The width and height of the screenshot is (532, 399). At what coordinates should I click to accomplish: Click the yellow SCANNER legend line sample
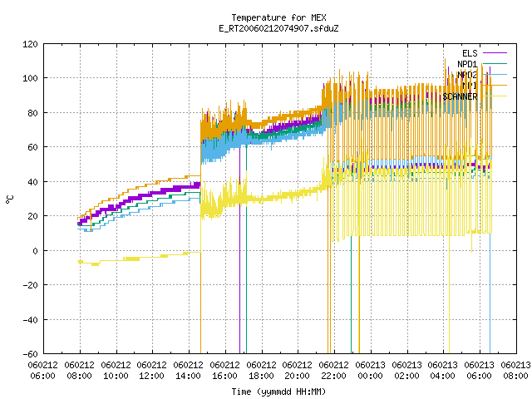pyautogui.click(x=495, y=96)
